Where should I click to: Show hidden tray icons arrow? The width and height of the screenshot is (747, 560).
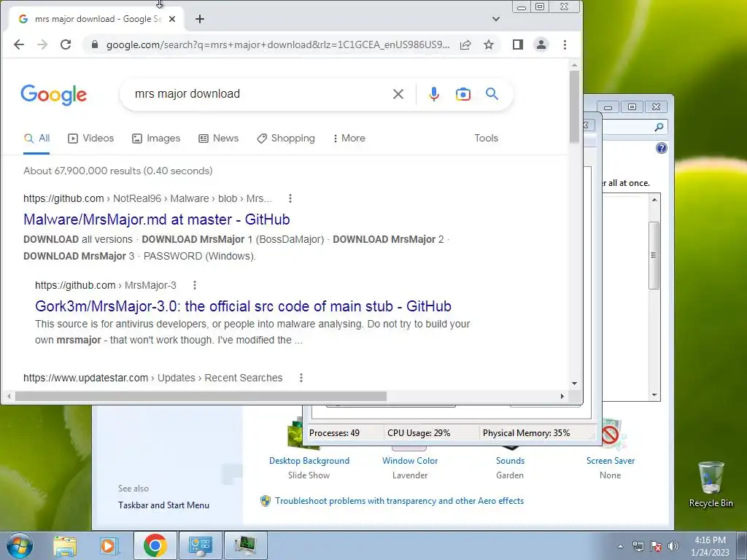coord(620,546)
